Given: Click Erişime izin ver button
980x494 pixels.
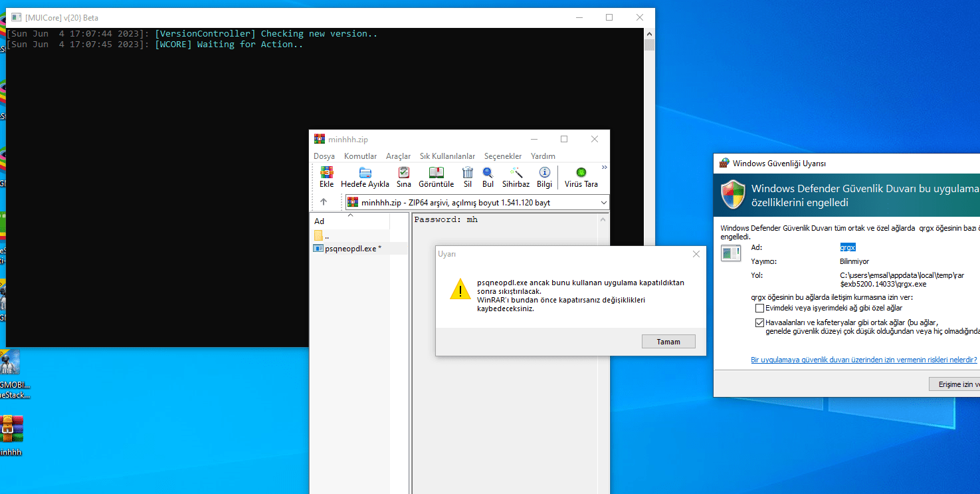Looking at the screenshot, I should [x=955, y=384].
